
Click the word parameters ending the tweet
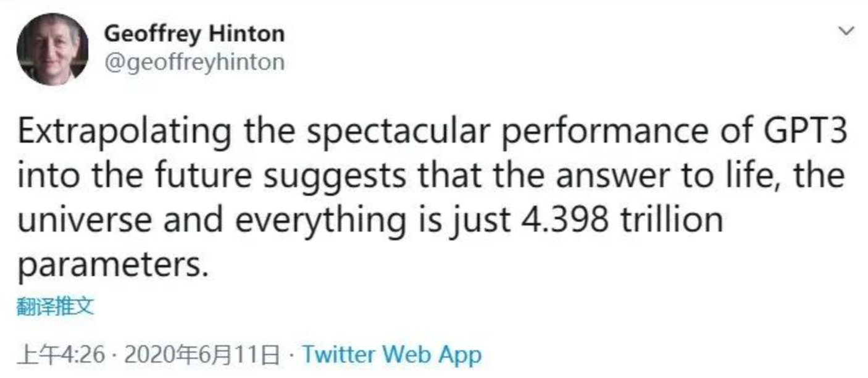(x=109, y=266)
